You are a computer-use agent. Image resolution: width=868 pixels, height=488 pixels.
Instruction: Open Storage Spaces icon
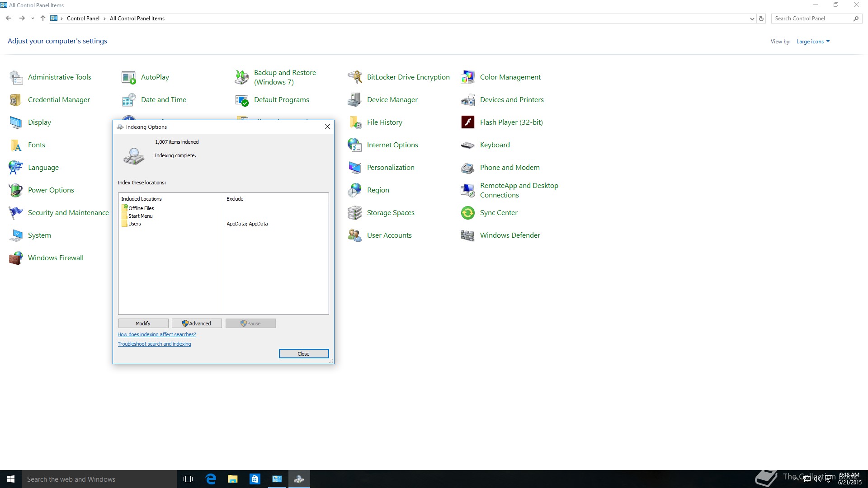tap(355, 213)
